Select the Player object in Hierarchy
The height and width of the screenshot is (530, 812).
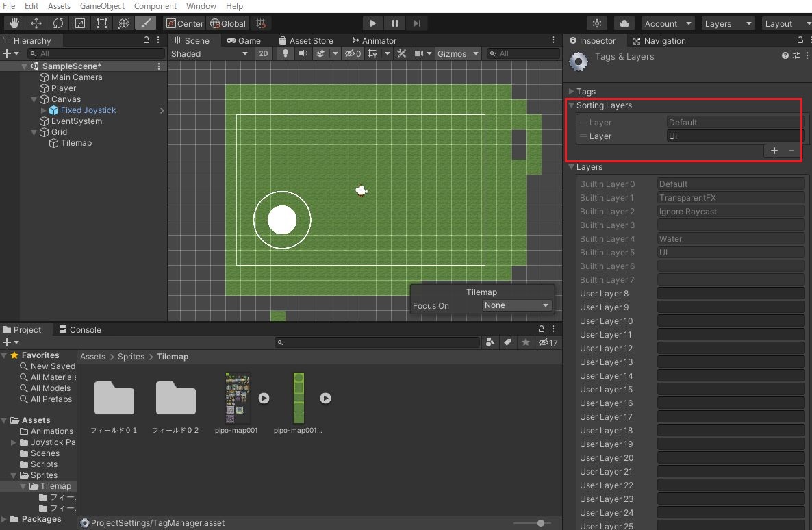(x=63, y=88)
